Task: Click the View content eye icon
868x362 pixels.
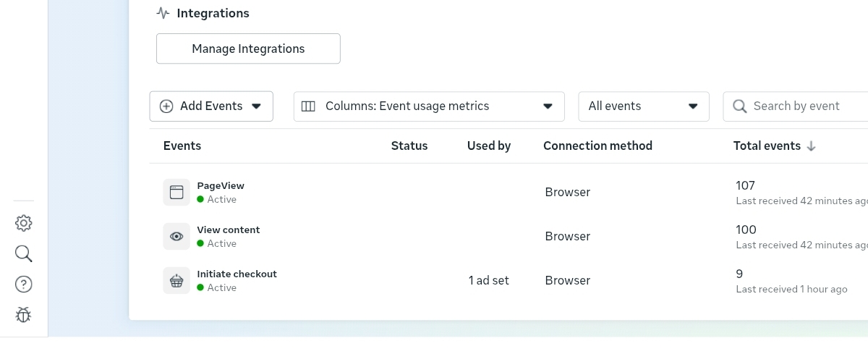Action: [176, 236]
